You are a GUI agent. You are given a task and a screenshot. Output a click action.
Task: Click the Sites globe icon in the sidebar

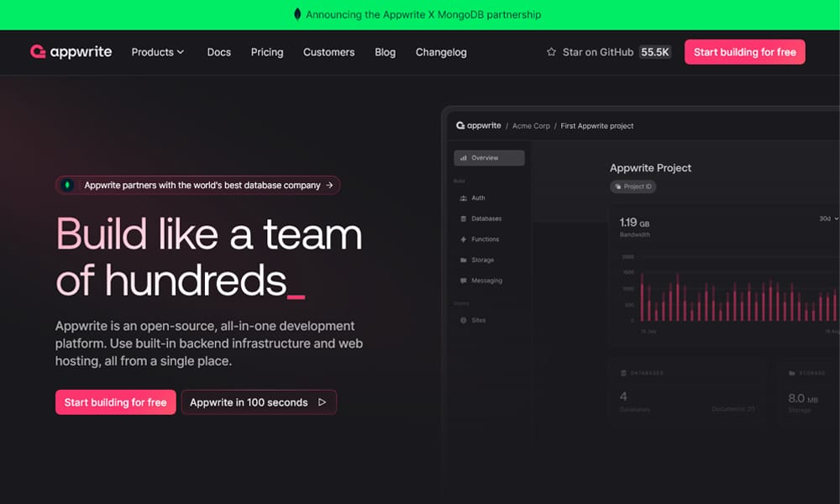tap(464, 320)
